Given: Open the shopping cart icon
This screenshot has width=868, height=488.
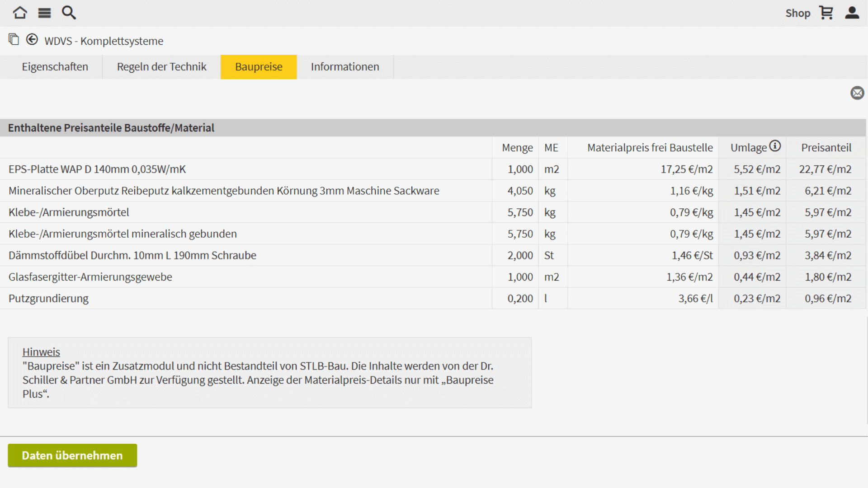Looking at the screenshot, I should point(826,13).
